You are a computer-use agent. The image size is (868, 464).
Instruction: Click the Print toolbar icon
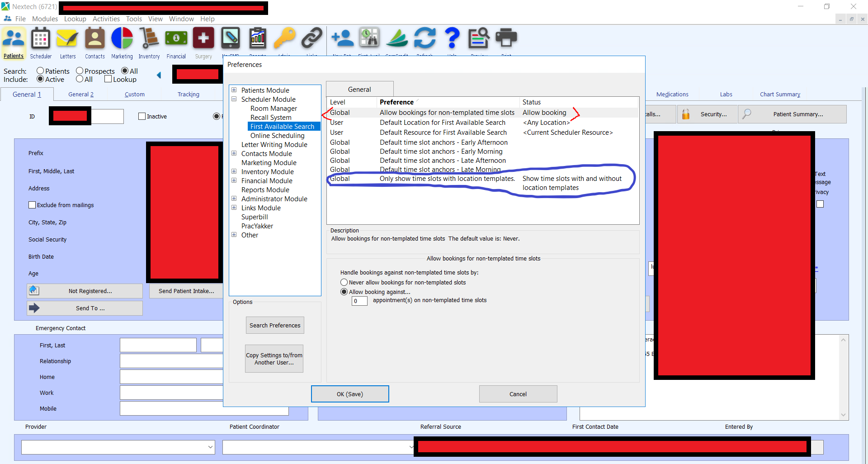[x=506, y=38]
